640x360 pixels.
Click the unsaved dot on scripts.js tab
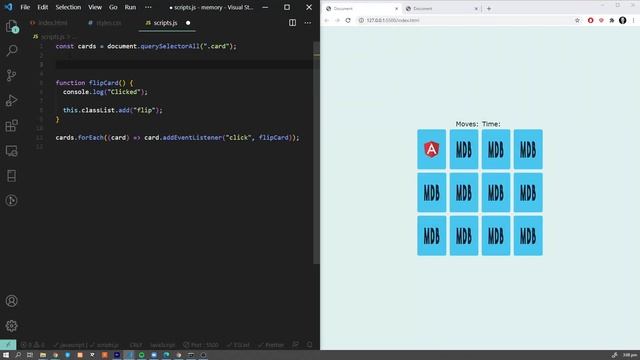[x=188, y=23]
